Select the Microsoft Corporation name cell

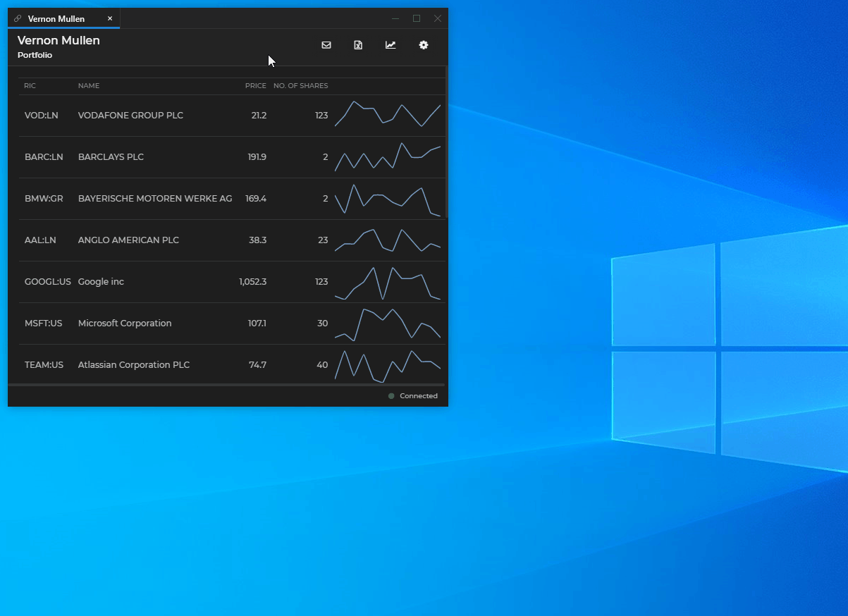click(x=125, y=324)
